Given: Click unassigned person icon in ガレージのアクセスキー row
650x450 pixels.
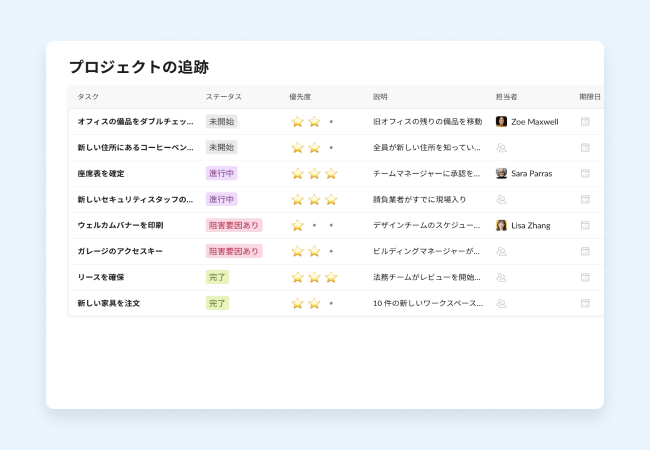Looking at the screenshot, I should [x=501, y=251].
